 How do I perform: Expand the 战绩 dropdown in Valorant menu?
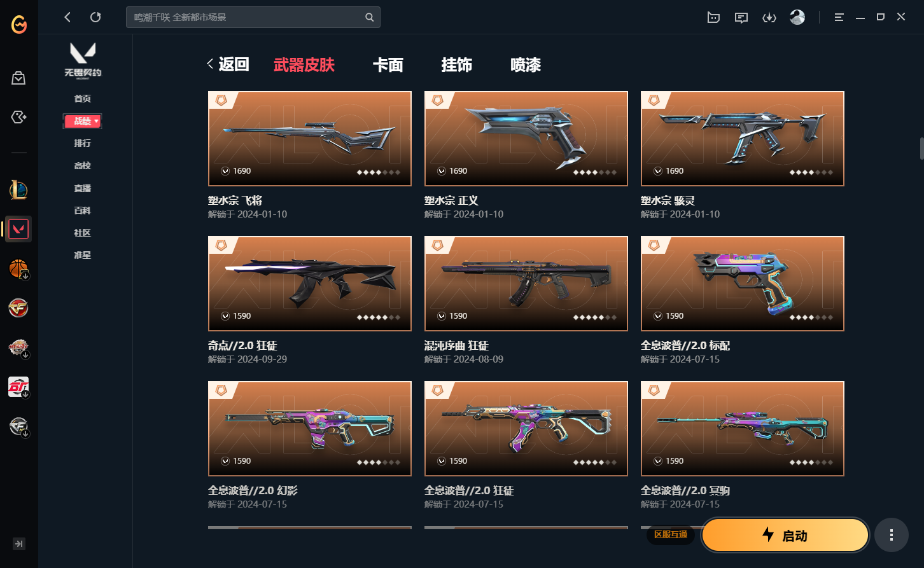point(82,121)
